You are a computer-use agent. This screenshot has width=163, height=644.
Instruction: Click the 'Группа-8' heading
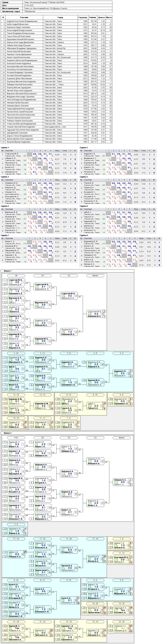click(84, 235)
